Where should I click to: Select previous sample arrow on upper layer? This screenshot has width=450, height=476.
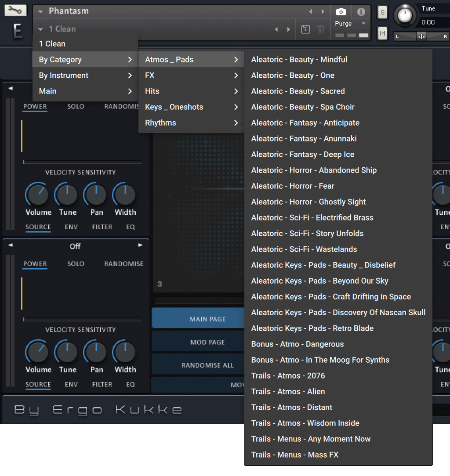(11, 88)
